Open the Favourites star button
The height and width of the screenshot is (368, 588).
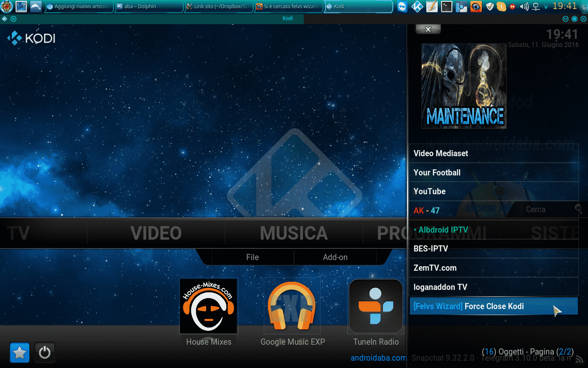[20, 352]
